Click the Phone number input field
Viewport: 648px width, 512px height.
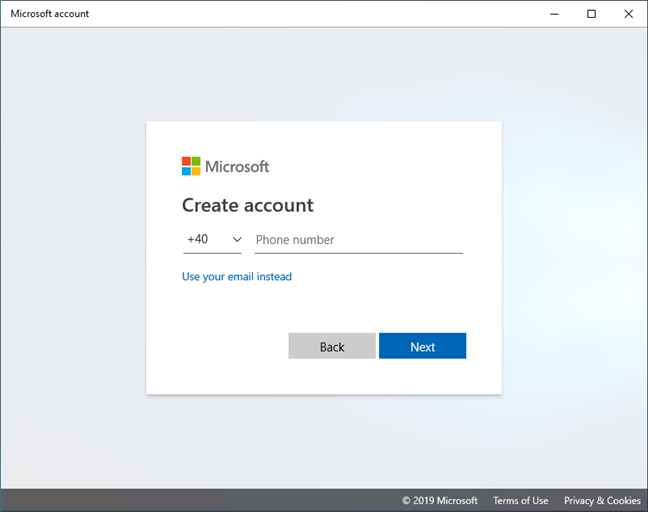(x=359, y=240)
